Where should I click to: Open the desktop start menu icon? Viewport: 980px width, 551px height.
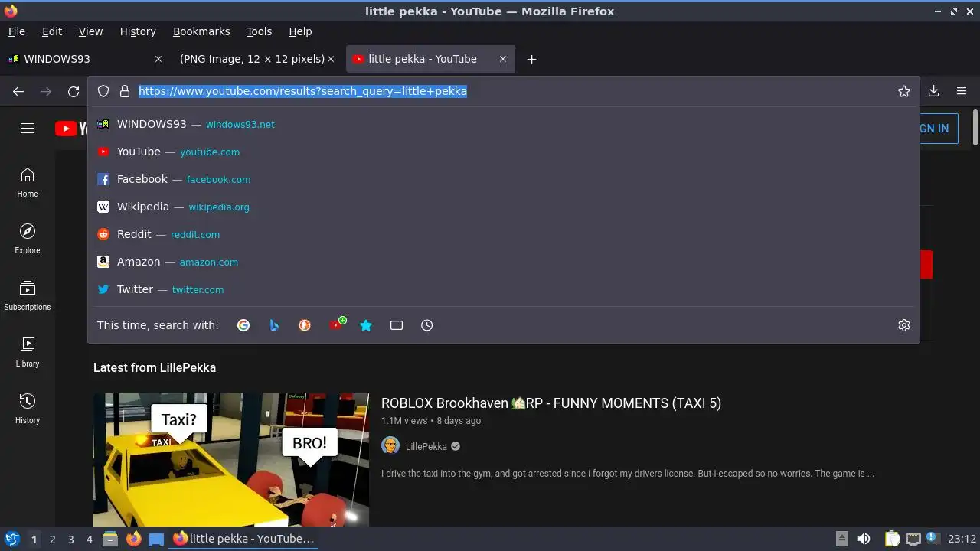11,539
